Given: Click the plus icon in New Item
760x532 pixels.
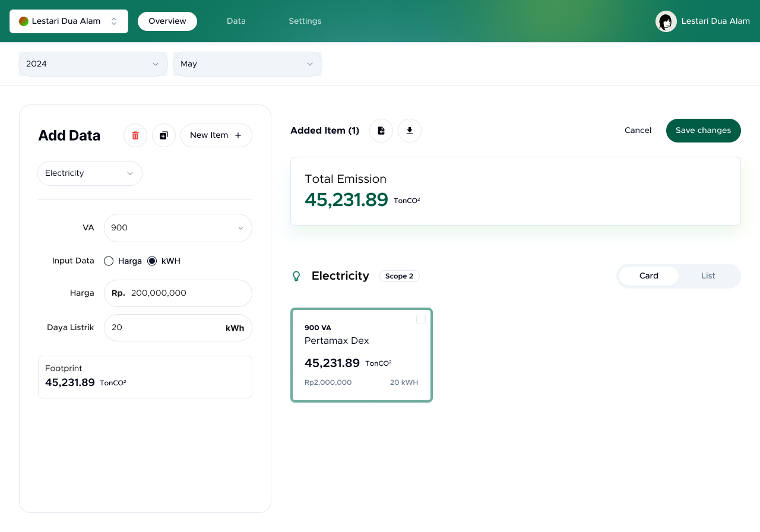Looking at the screenshot, I should (x=238, y=135).
